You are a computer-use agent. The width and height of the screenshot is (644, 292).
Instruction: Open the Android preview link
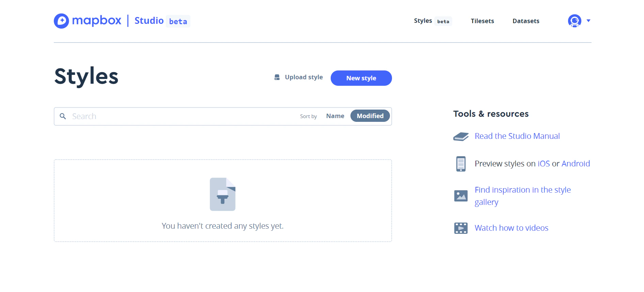576,164
